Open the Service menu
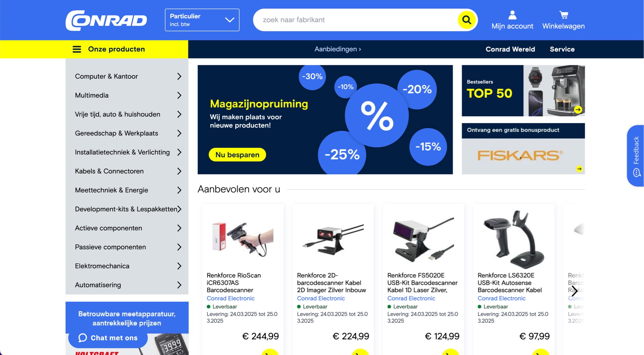Screen dimensions: 644x355 tap(562, 49)
